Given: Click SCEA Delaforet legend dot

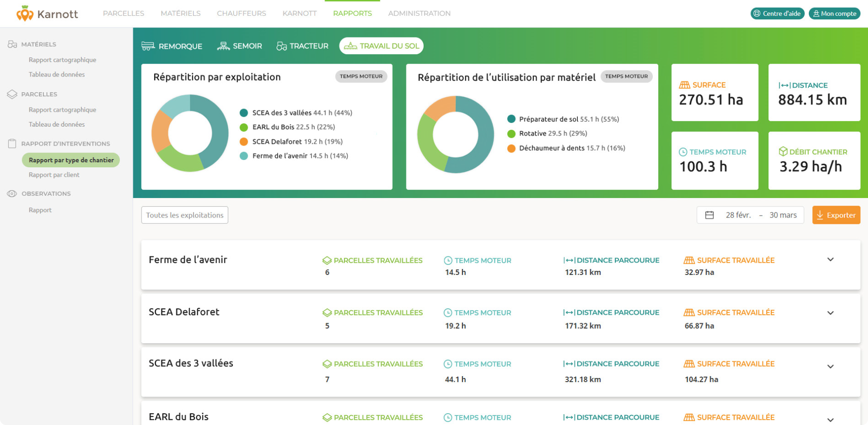Looking at the screenshot, I should pyautogui.click(x=244, y=142).
